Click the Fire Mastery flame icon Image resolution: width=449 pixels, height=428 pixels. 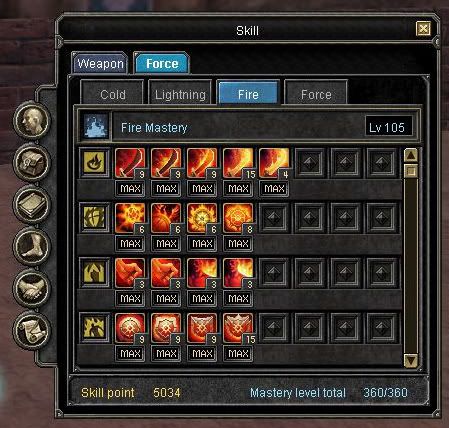[x=96, y=127]
